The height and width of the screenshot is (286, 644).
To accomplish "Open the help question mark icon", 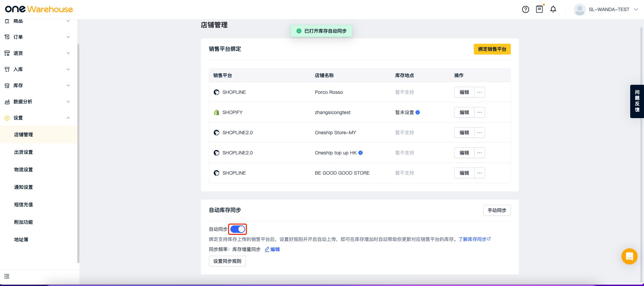I will click(x=526, y=9).
